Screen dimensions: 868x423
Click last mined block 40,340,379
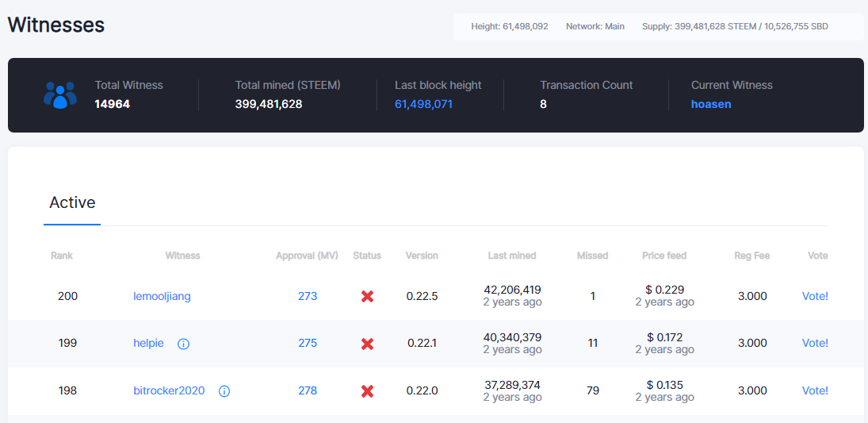512,337
